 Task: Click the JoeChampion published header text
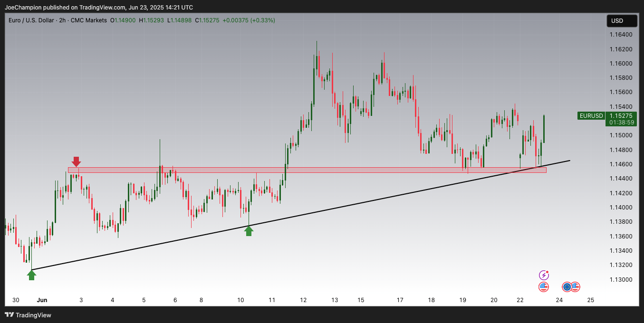coord(99,7)
